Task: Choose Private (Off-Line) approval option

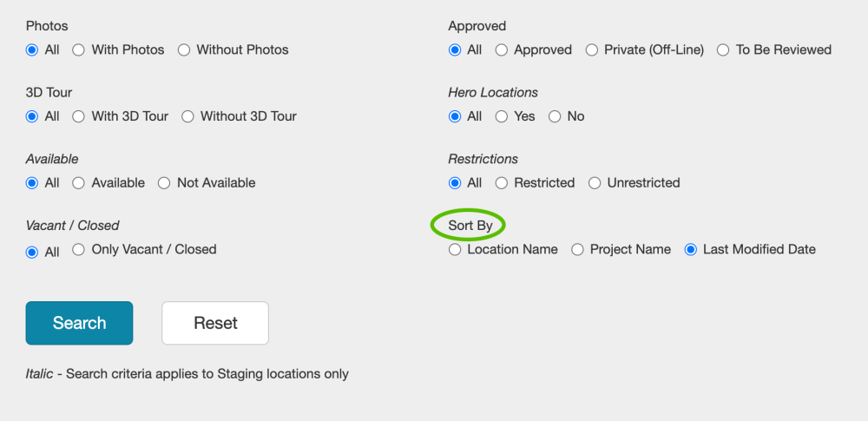Action: 592,50
